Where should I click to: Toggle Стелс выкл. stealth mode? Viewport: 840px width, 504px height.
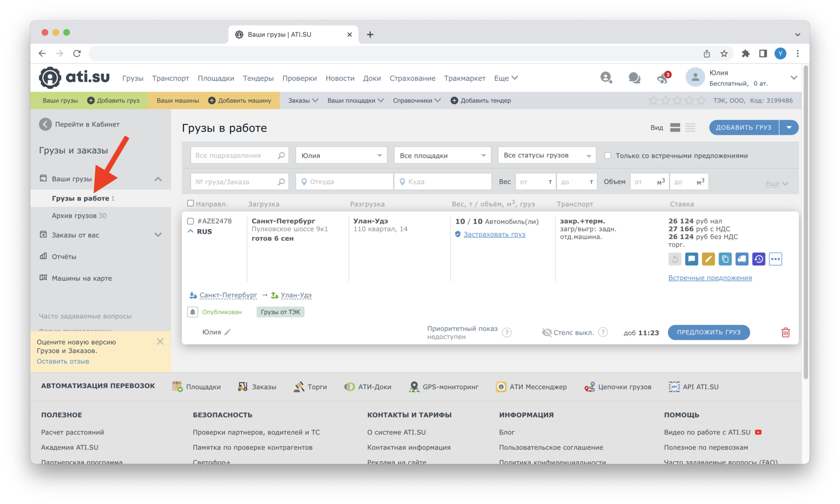point(568,332)
